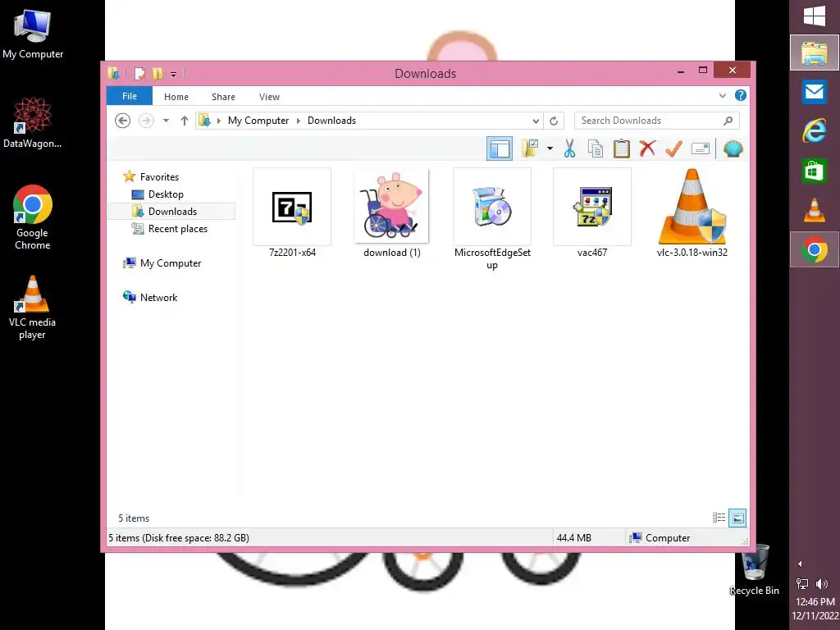Refresh the Downloads folder
This screenshot has width=840, height=630.
click(x=554, y=121)
